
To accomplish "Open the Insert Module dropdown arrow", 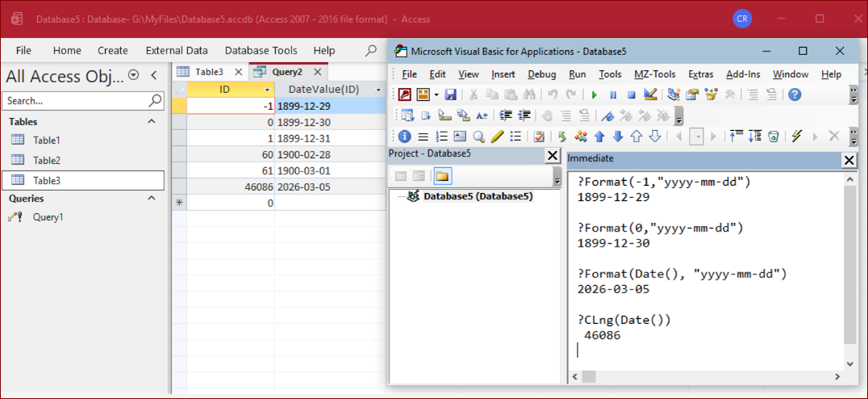I will [x=436, y=94].
